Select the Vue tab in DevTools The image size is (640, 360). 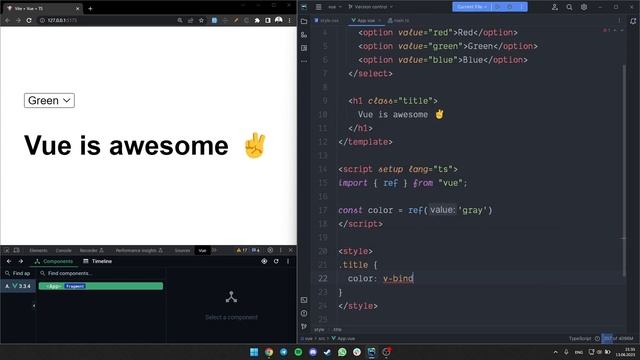[x=202, y=250]
